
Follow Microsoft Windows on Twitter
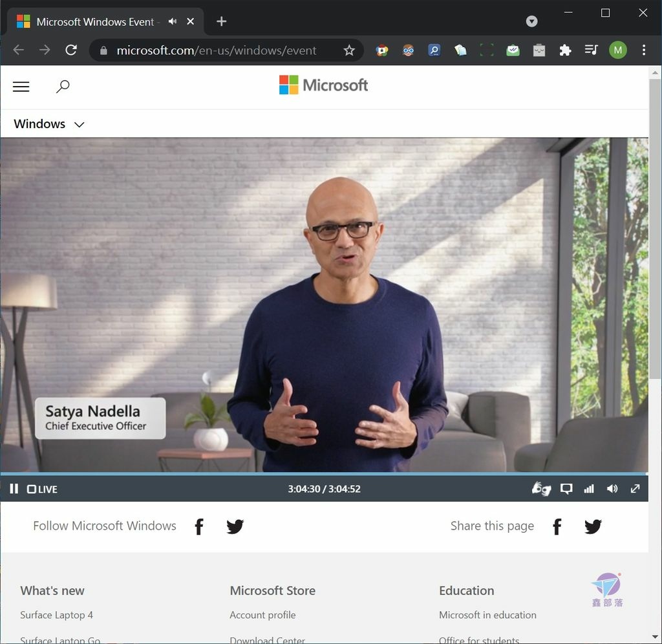pos(235,526)
